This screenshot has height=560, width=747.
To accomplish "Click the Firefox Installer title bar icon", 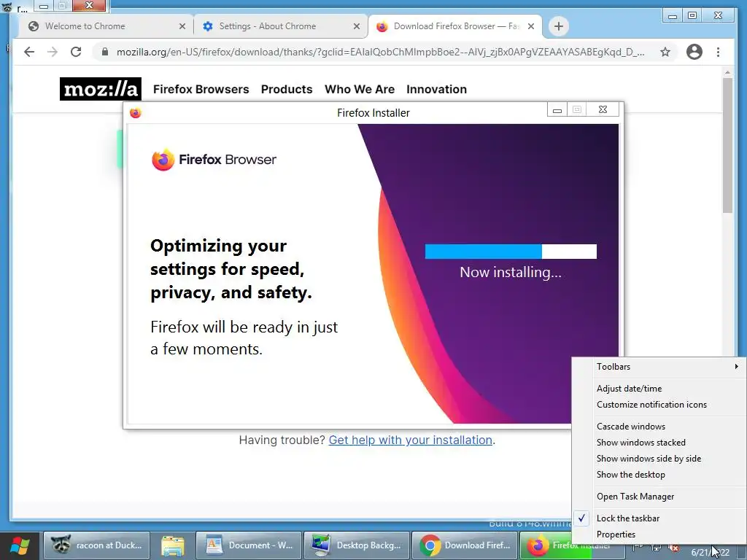I will tap(135, 113).
